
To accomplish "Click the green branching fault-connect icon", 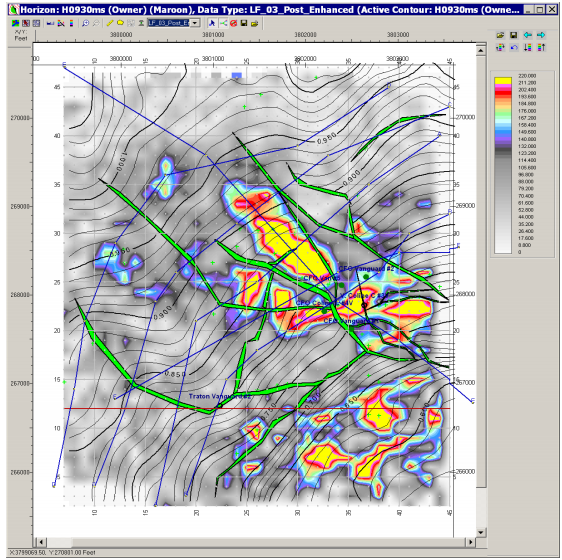I will [223, 23].
